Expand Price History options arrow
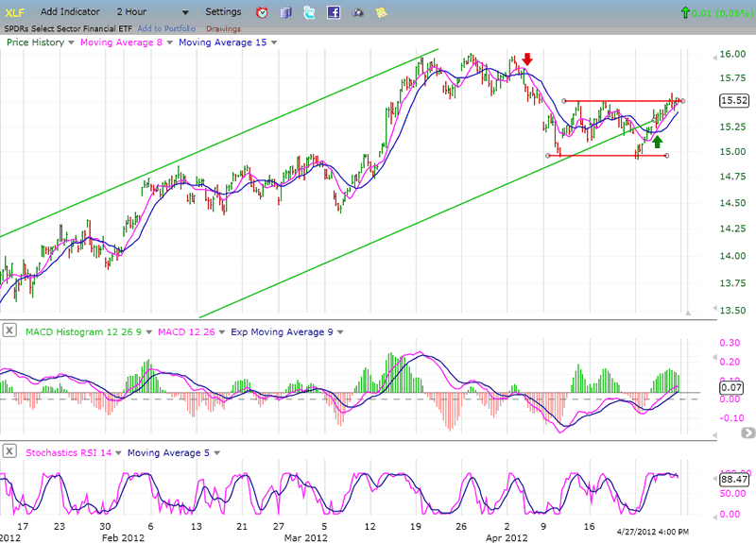 71,42
